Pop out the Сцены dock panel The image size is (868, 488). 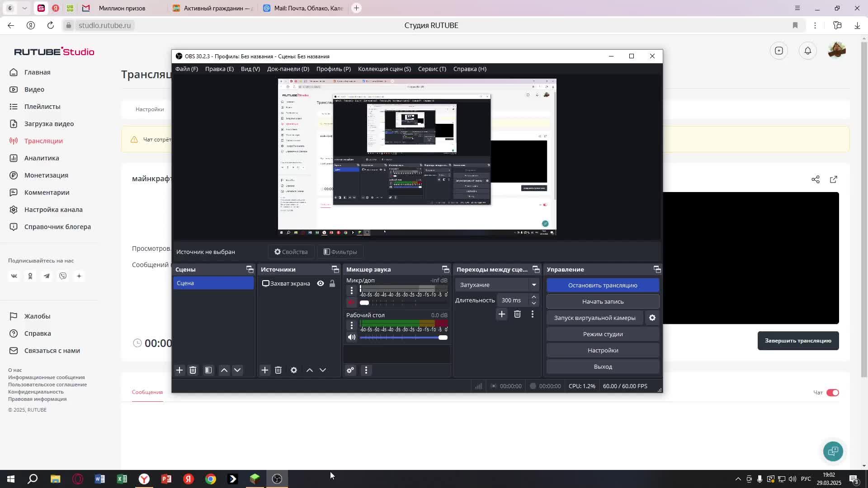tap(250, 269)
